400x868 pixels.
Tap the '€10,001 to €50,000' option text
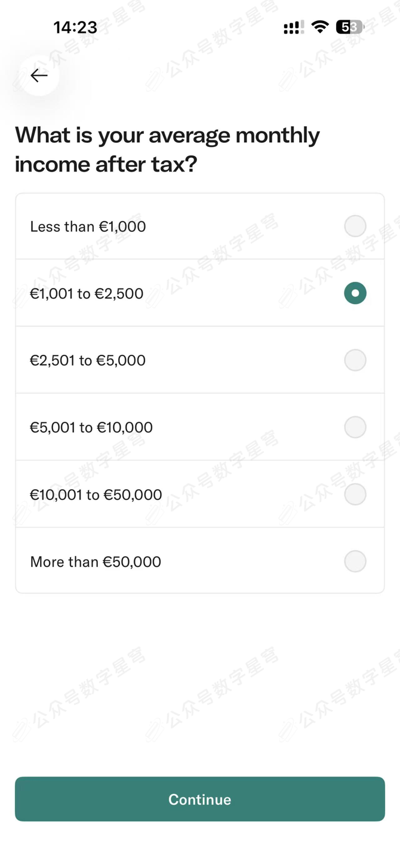96,495
